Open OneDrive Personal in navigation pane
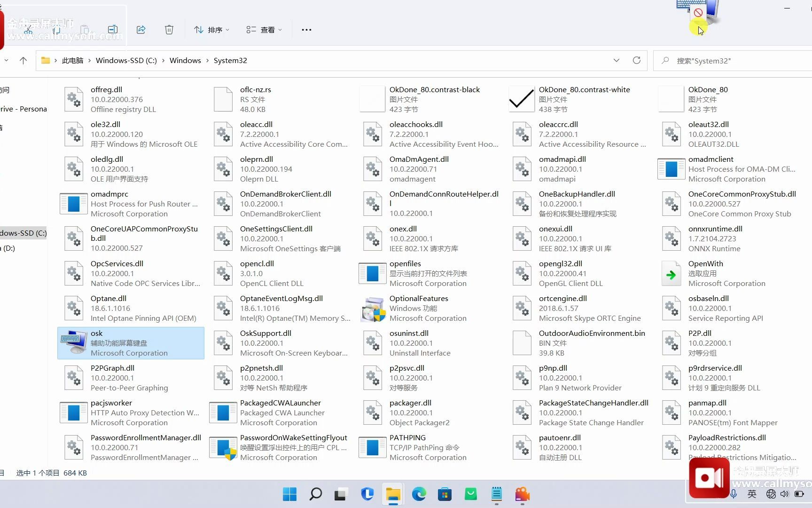Viewport: 812px width, 508px height. [23, 109]
